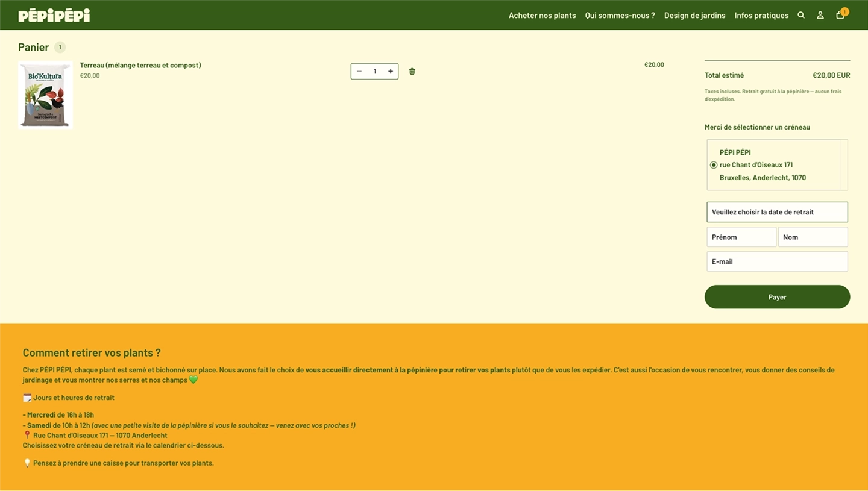Click the 'Total estimé' label
Viewport: 868px width, 491px height.
(724, 75)
